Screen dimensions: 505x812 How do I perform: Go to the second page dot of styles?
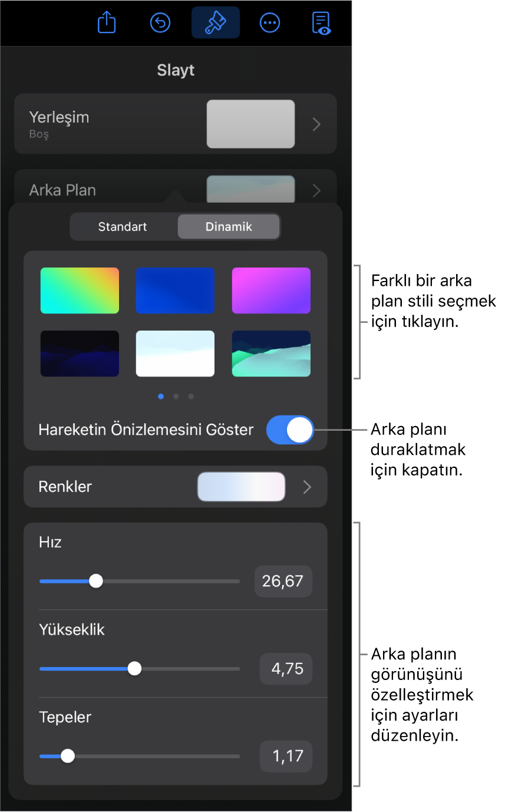coord(176,397)
